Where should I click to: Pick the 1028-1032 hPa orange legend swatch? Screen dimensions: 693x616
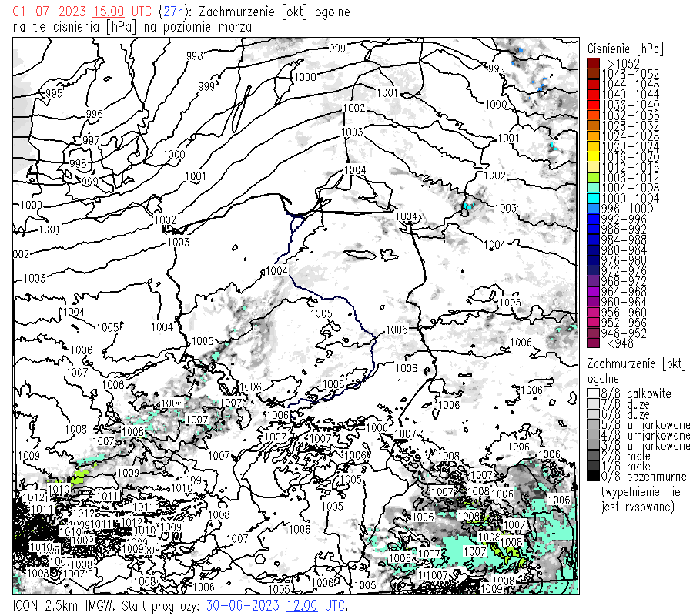[x=593, y=126]
